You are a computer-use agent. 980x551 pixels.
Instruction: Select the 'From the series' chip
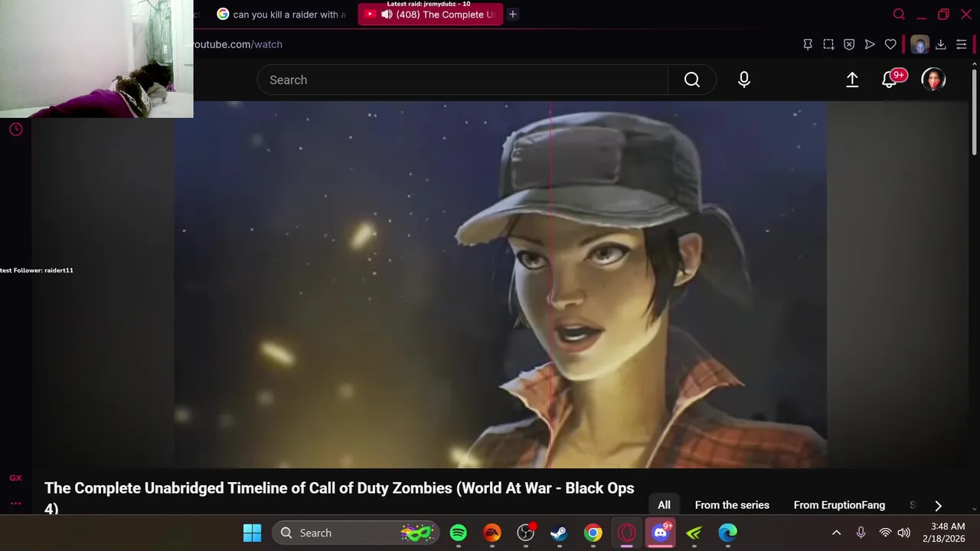[732, 505]
